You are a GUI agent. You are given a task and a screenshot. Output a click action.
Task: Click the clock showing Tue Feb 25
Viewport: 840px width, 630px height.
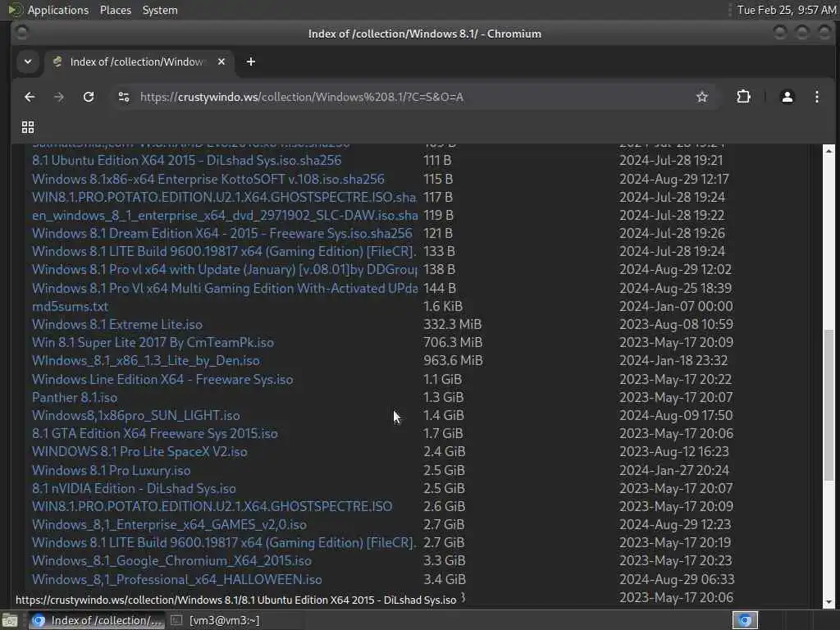tap(786, 10)
